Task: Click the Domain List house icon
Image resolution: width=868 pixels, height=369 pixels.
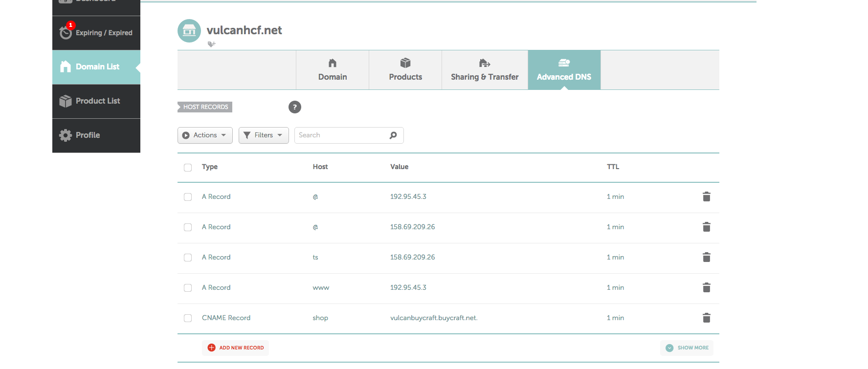Action: pos(66,66)
